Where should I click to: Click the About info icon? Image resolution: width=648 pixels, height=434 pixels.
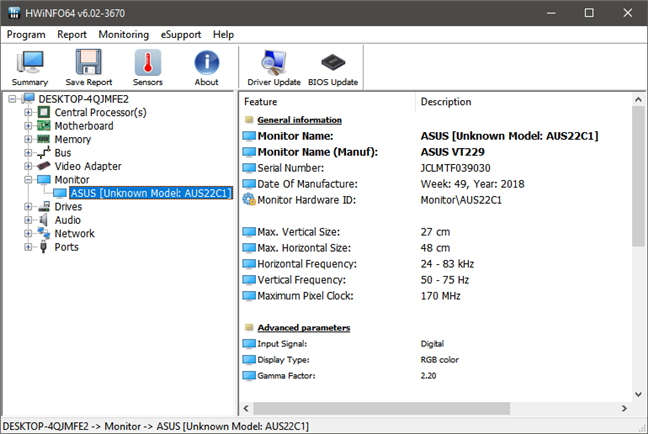207,62
